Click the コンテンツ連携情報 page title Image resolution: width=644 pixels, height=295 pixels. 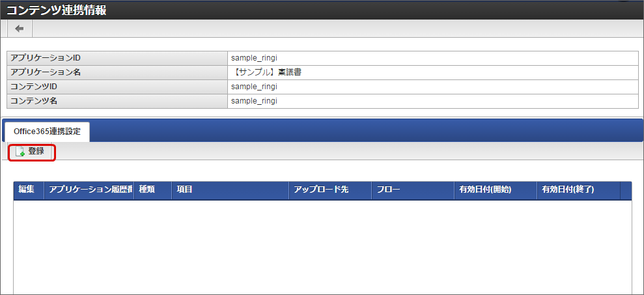[56, 10]
